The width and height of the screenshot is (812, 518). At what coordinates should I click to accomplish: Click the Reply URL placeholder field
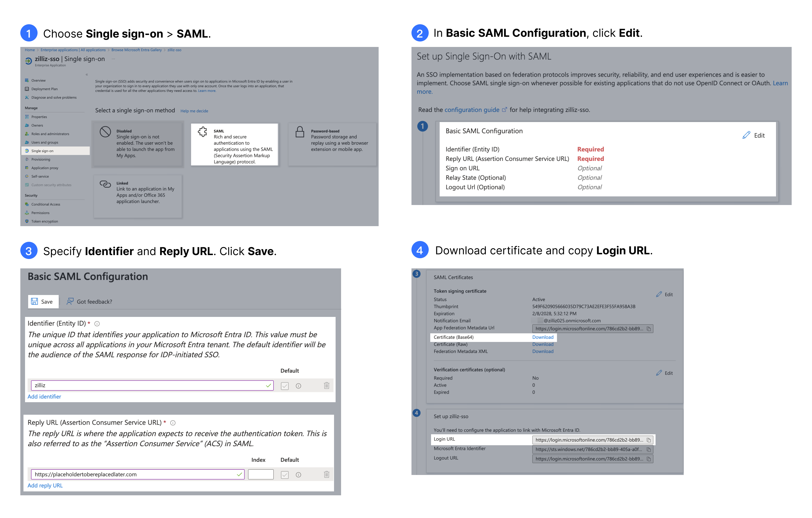[x=138, y=474]
